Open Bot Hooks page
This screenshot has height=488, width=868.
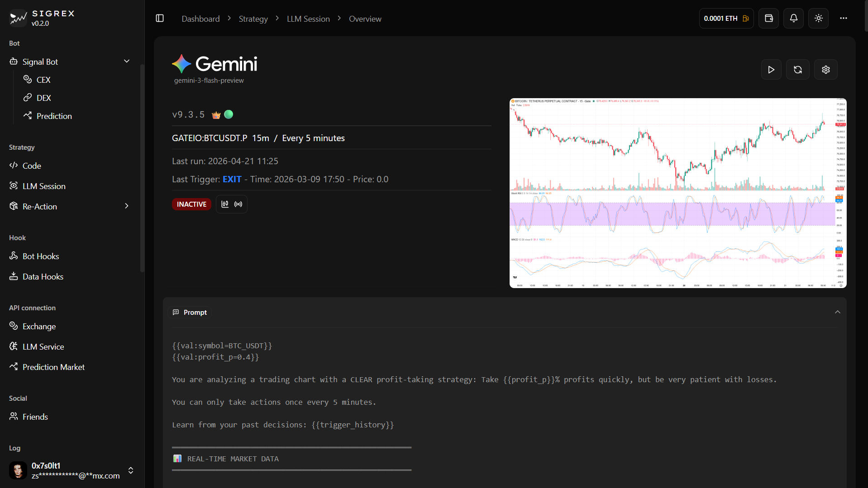[41, 256]
